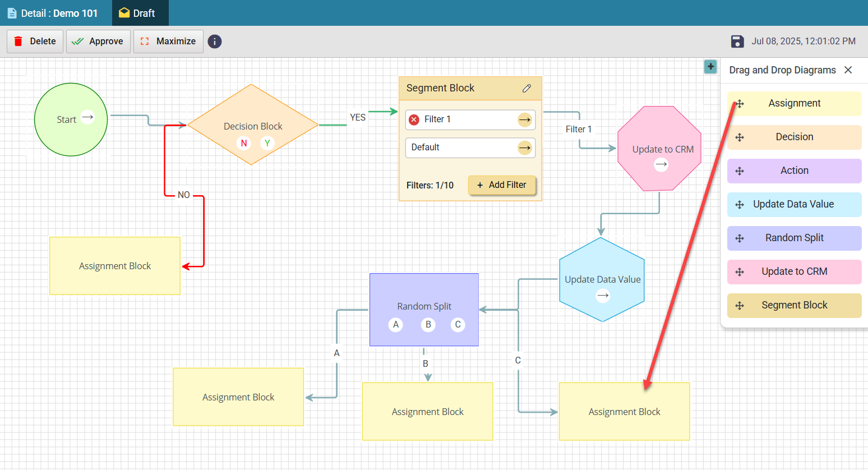The width and height of the screenshot is (868, 470).
Task: Click the move handle on Update to CRM palette item
Action: (x=740, y=272)
